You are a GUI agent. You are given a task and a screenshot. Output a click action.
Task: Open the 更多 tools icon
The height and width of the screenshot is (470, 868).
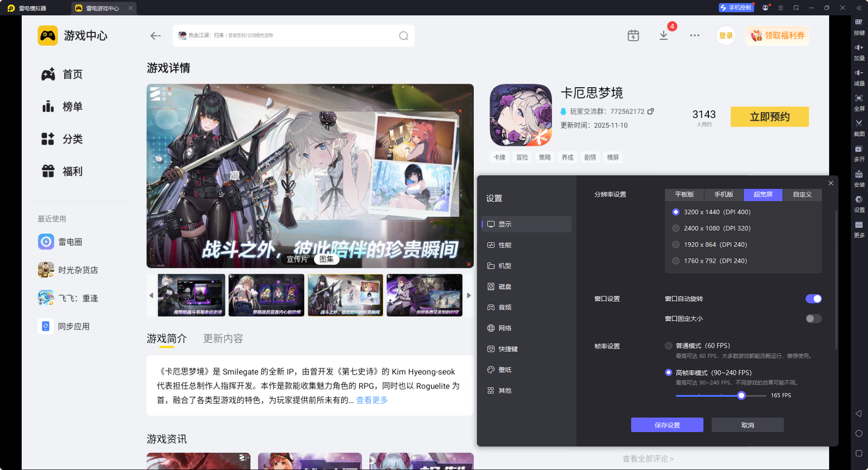pyautogui.click(x=859, y=229)
